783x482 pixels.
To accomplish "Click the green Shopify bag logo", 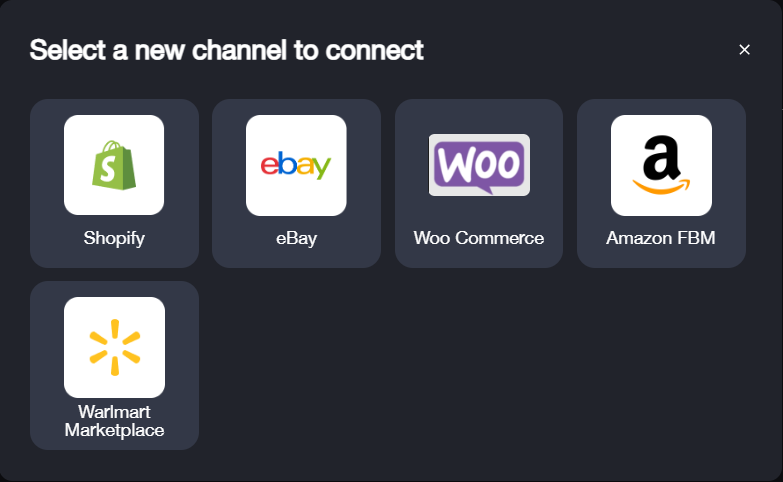I will [114, 165].
